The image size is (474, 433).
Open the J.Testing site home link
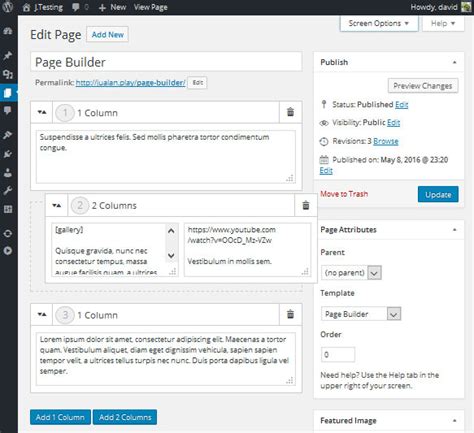point(43,7)
